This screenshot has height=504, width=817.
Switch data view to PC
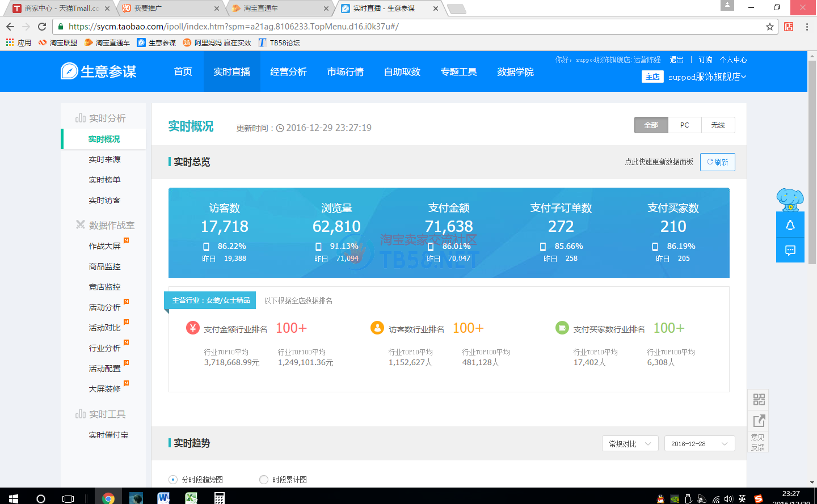pos(684,125)
